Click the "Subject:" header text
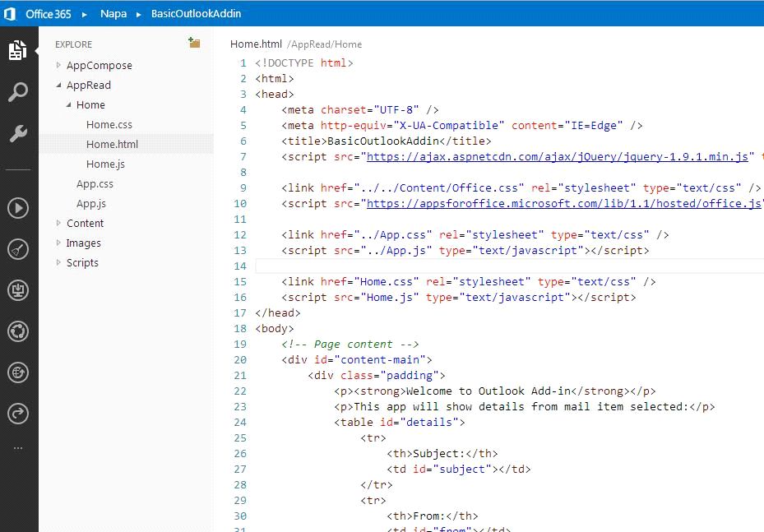The image size is (764, 532). (x=439, y=454)
